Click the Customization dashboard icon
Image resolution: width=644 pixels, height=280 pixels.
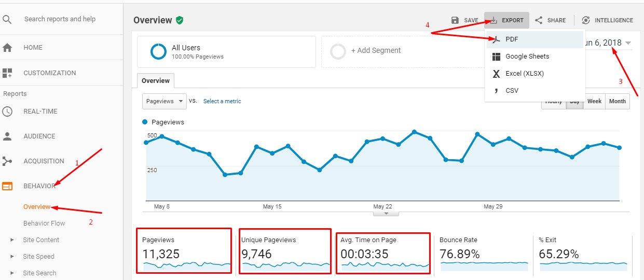click(7, 73)
